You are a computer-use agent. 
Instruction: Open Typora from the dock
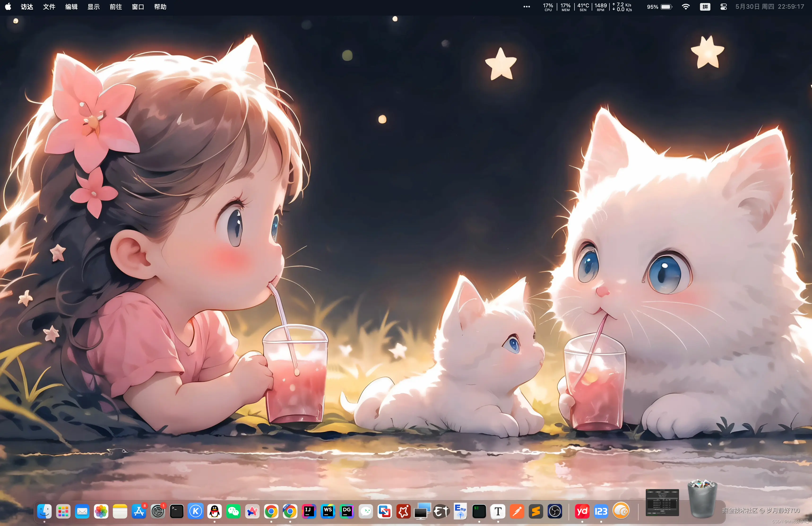click(x=498, y=511)
